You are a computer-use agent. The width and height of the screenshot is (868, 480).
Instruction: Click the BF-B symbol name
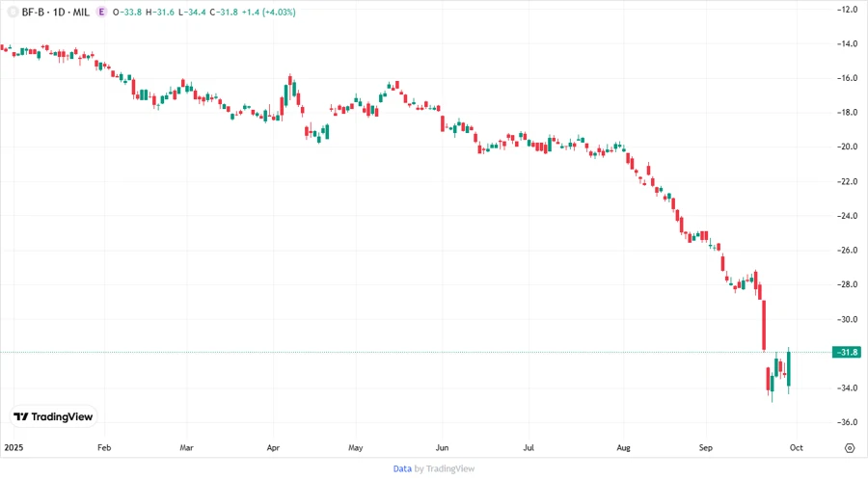click(x=33, y=12)
